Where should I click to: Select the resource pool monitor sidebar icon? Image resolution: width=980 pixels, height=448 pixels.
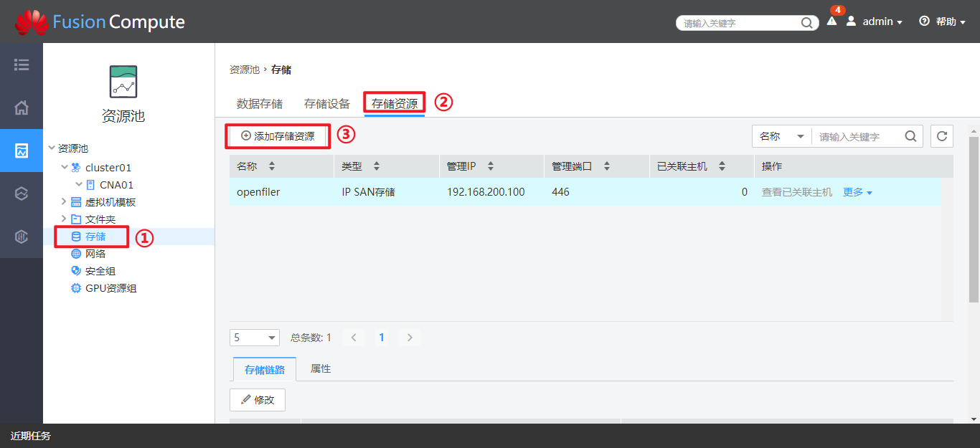(22, 151)
